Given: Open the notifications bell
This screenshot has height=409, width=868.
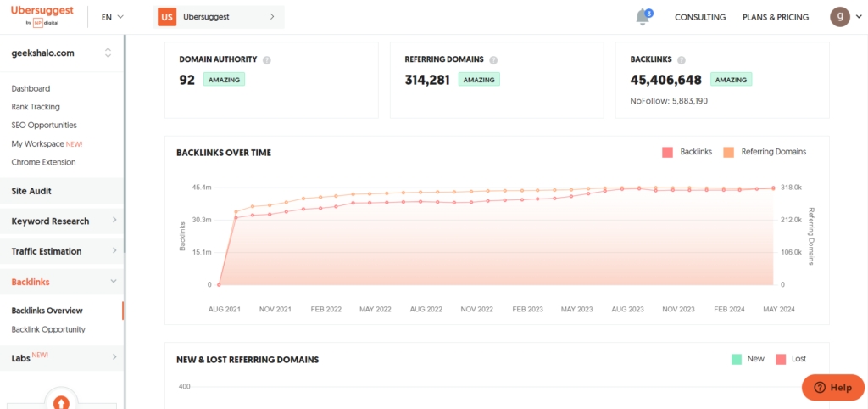Looking at the screenshot, I should pos(643,17).
